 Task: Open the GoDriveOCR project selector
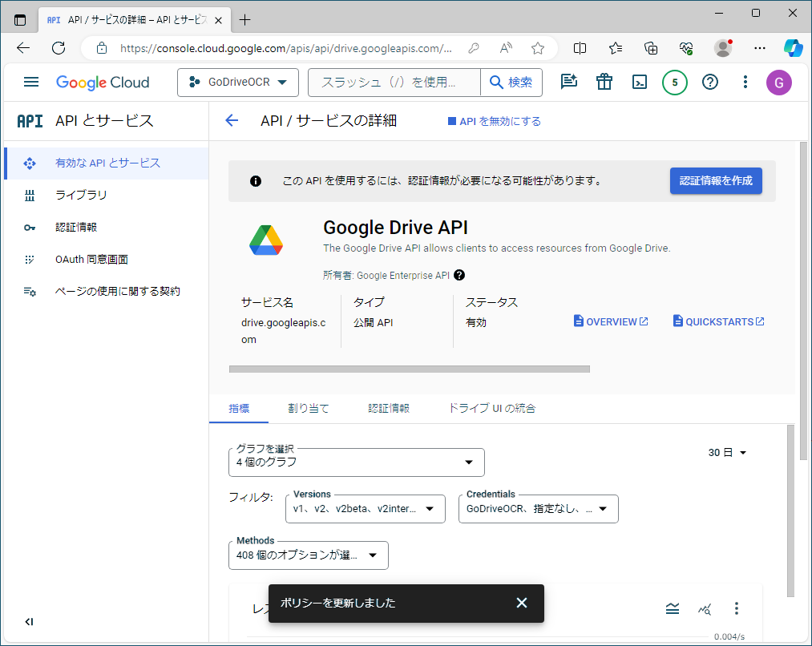[x=238, y=83]
